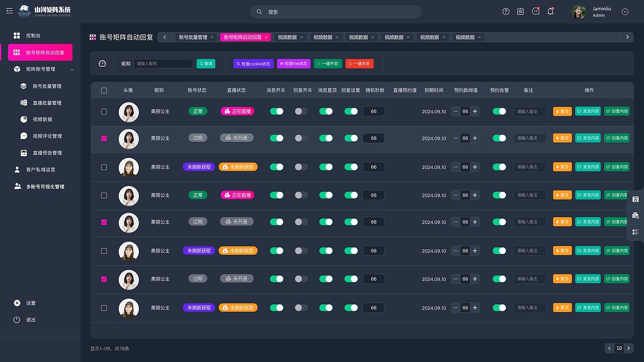644x362 pixels.
Task: Turn on 回复开关 in the first row
Action: coord(301,111)
